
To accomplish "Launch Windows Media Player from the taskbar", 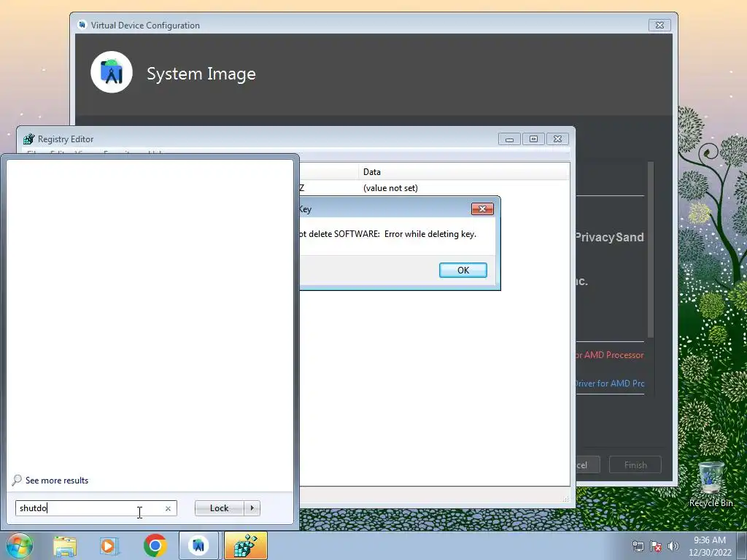I will click(109, 546).
